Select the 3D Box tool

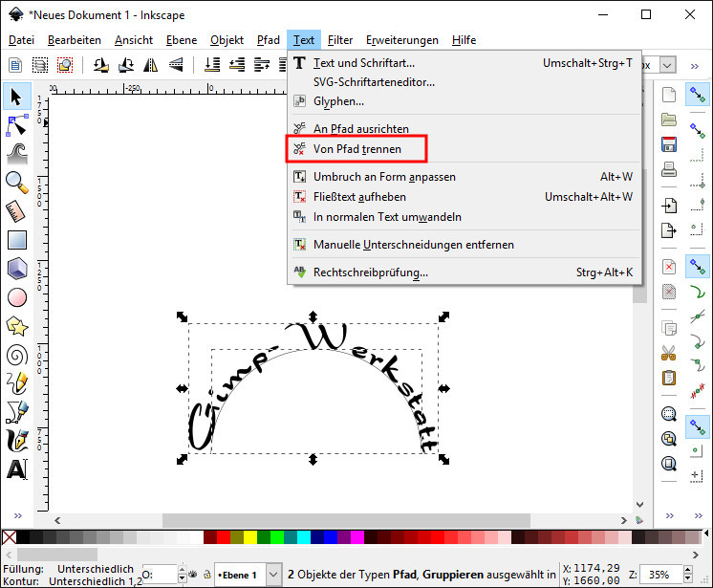17,269
